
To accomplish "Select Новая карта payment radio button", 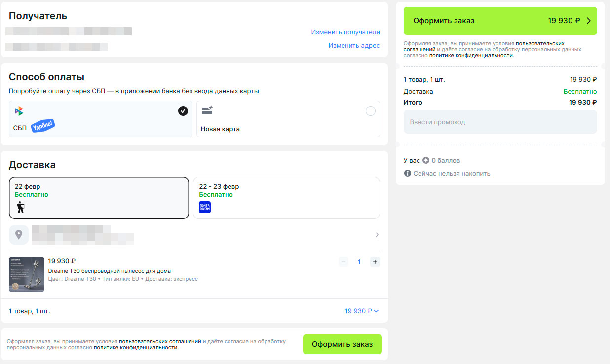I will (371, 111).
